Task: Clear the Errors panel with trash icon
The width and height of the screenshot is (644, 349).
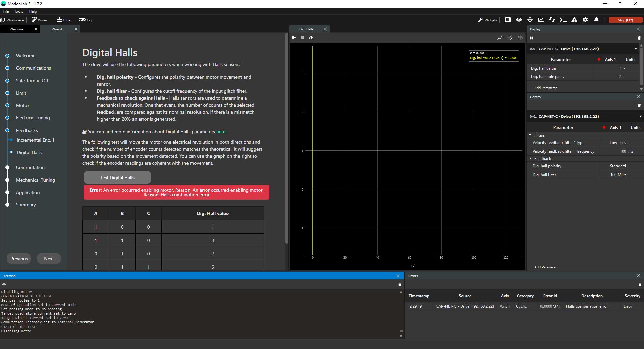Action: [640, 284]
